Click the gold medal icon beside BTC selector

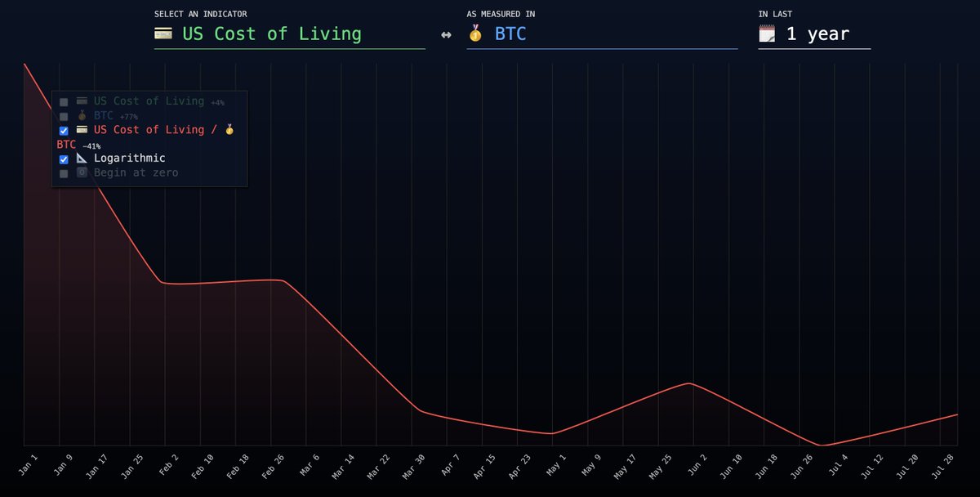475,34
